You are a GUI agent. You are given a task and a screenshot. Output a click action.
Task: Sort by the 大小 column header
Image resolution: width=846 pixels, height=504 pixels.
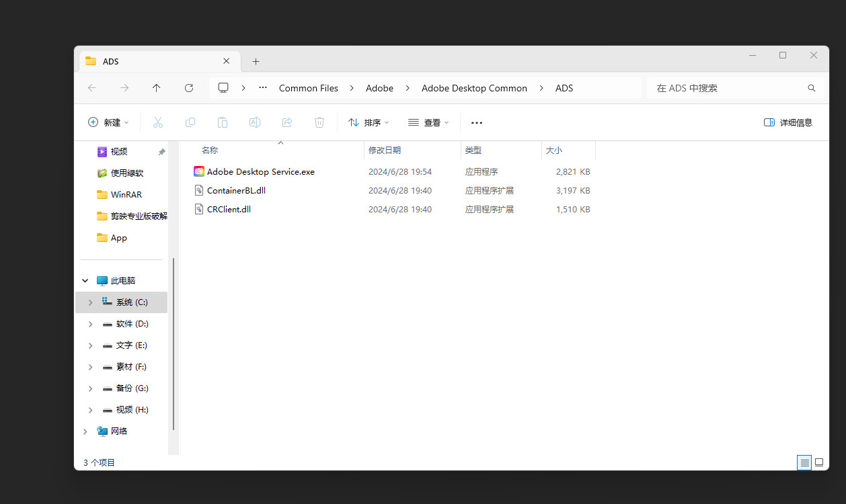point(554,151)
